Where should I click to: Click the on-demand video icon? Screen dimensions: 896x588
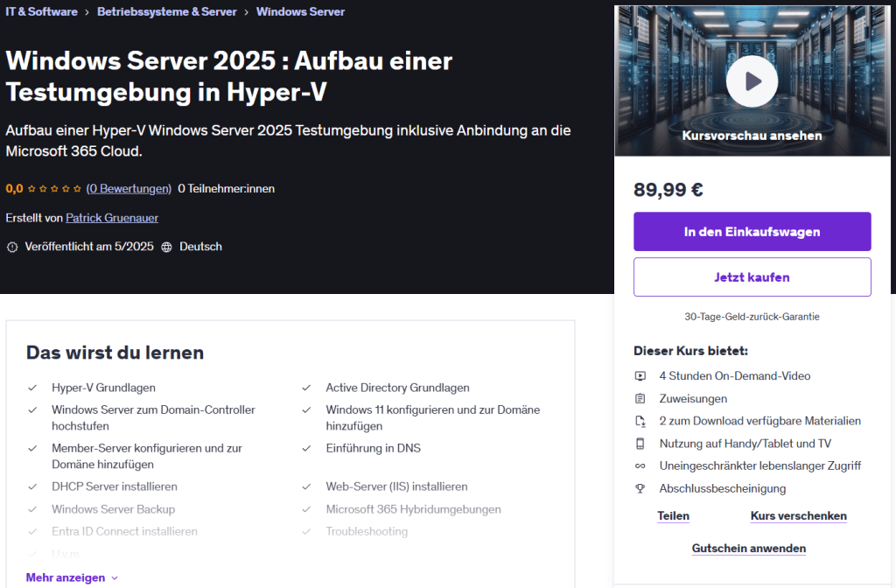tap(640, 376)
